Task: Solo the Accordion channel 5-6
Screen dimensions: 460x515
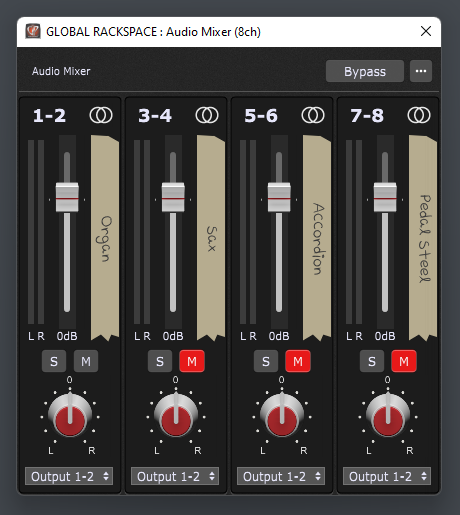Action: (x=266, y=361)
